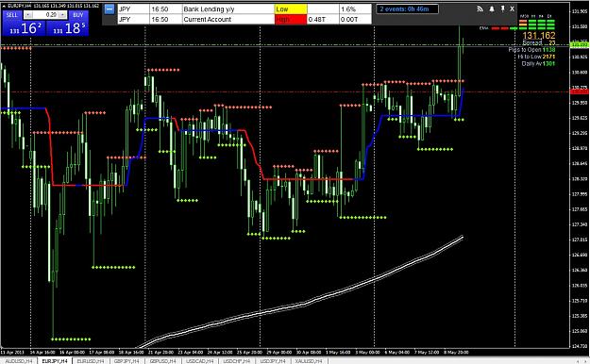Open the RSS feed icon in news panel
The height and width of the screenshot is (364, 590).
pyautogui.click(x=480, y=8)
